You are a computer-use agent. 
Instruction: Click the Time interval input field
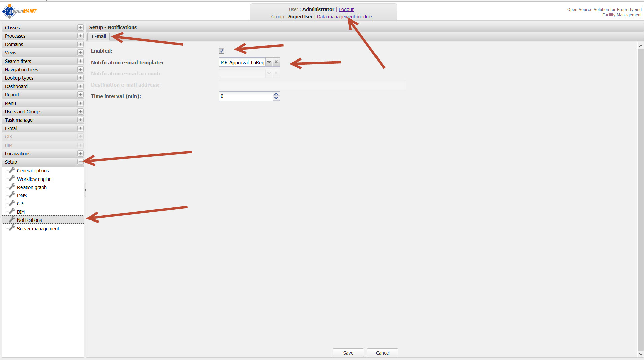click(x=246, y=96)
